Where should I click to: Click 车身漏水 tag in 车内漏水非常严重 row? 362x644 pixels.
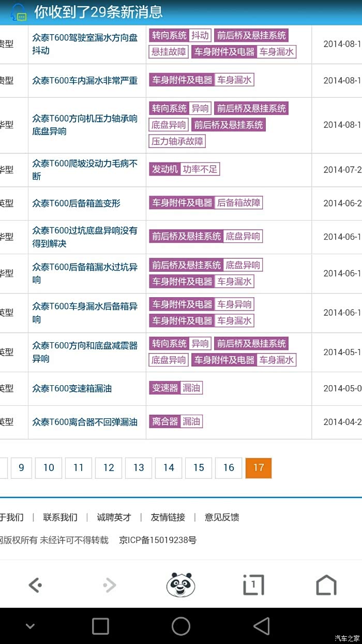tap(234, 80)
